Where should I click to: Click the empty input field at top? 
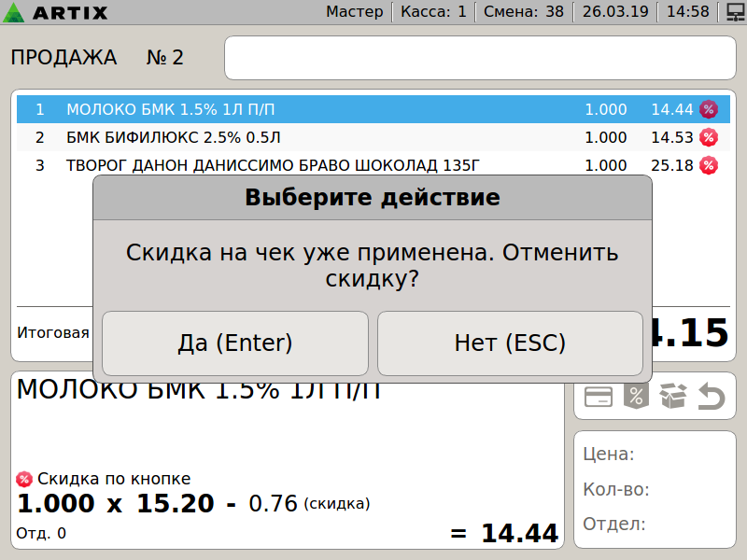point(480,58)
